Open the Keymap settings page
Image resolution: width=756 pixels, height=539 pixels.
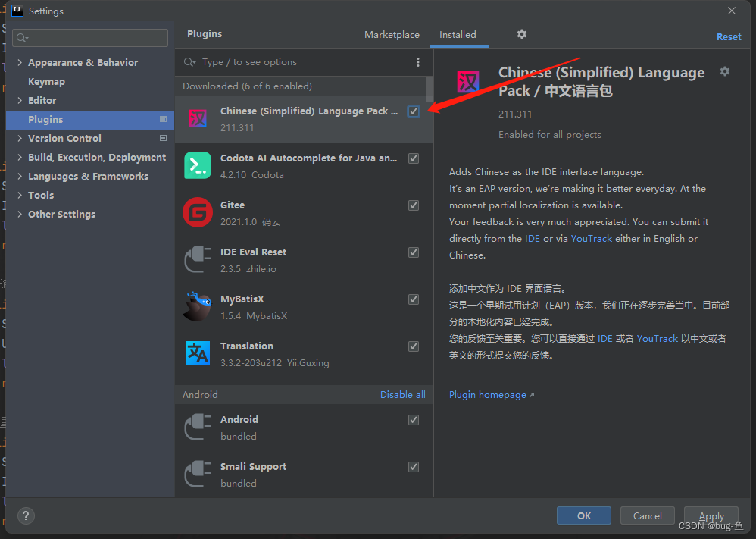point(46,82)
